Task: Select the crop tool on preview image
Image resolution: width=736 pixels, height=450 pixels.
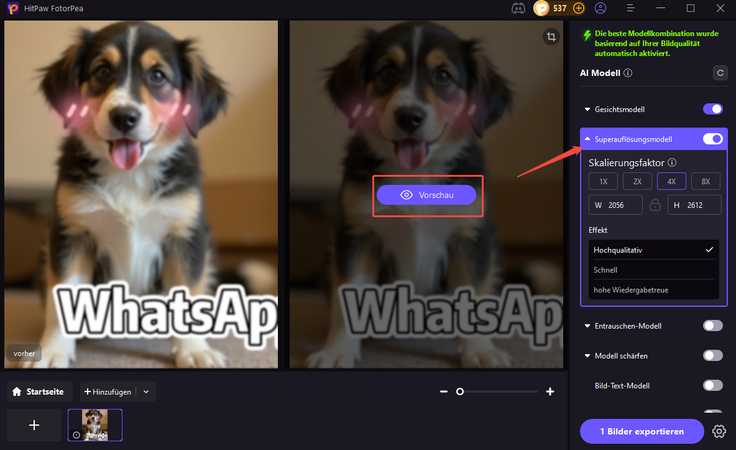Action: pyautogui.click(x=552, y=37)
